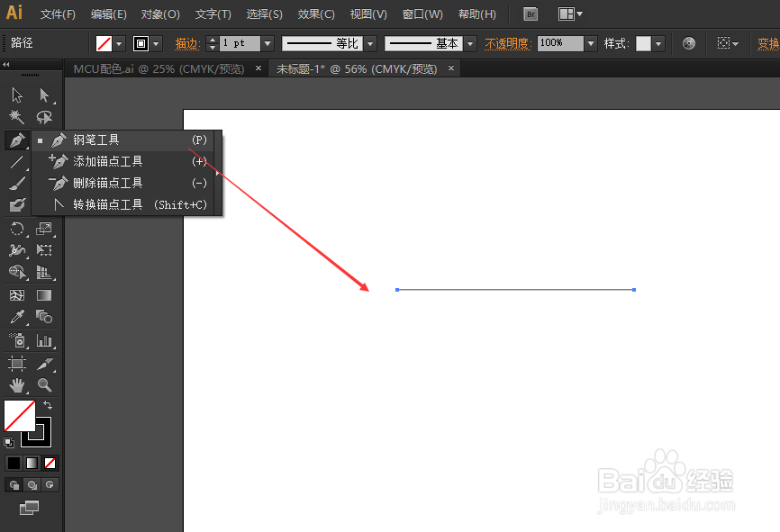
Task: Choose the Perspective Grid tool
Action: 44,272
